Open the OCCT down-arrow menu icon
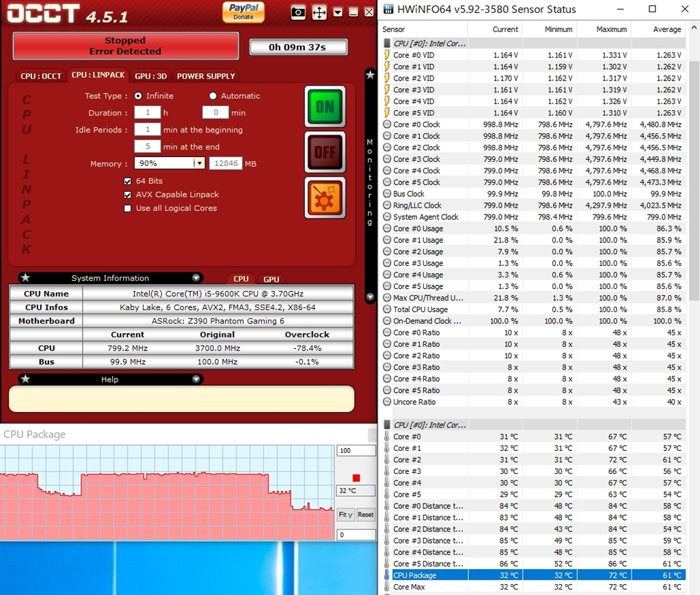Screen dimensions: 700x595 338,12
